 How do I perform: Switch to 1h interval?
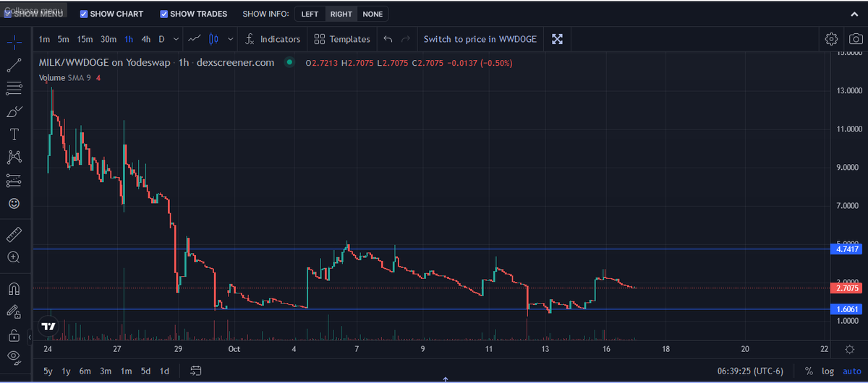point(129,39)
